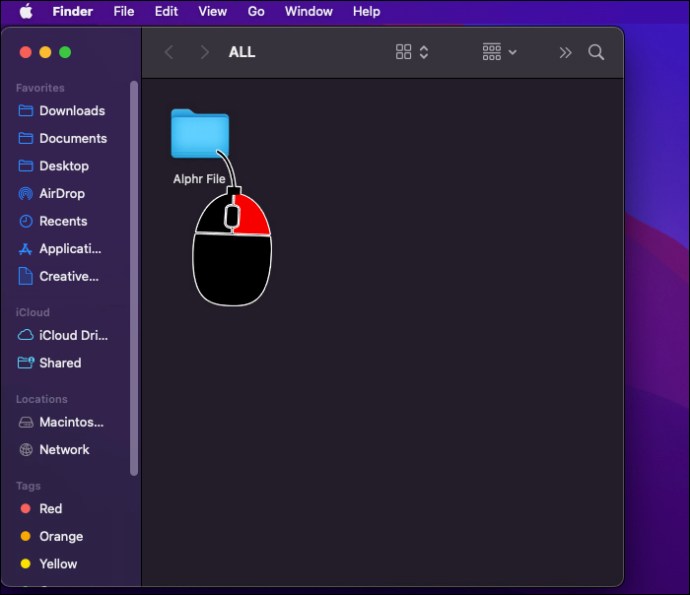Switch view using the icon grid button
This screenshot has height=595, width=690.
point(404,52)
